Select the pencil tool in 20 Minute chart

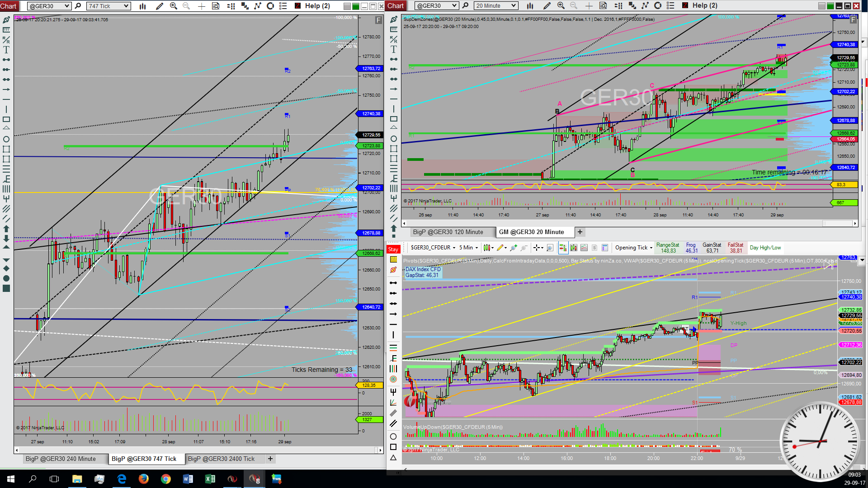pyautogui.click(x=547, y=6)
